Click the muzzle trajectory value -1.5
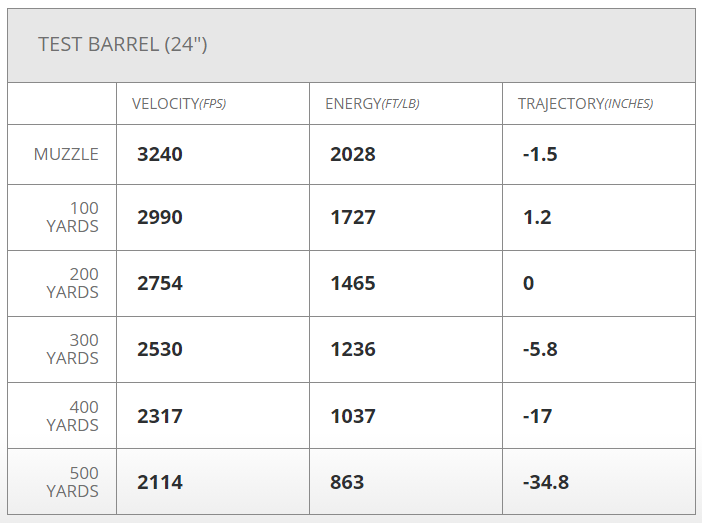The image size is (702, 523). click(x=540, y=154)
